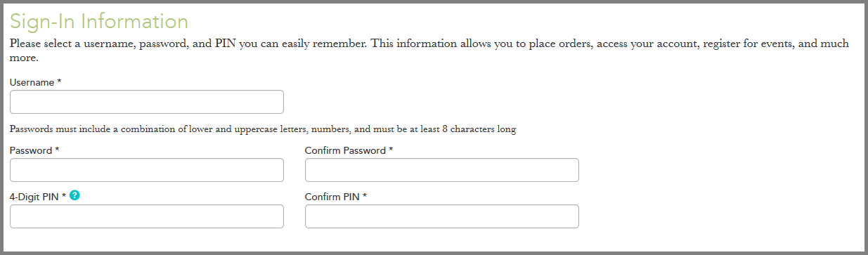Click the required asterisk beside 4-Digit PIN

pyautogui.click(x=63, y=196)
